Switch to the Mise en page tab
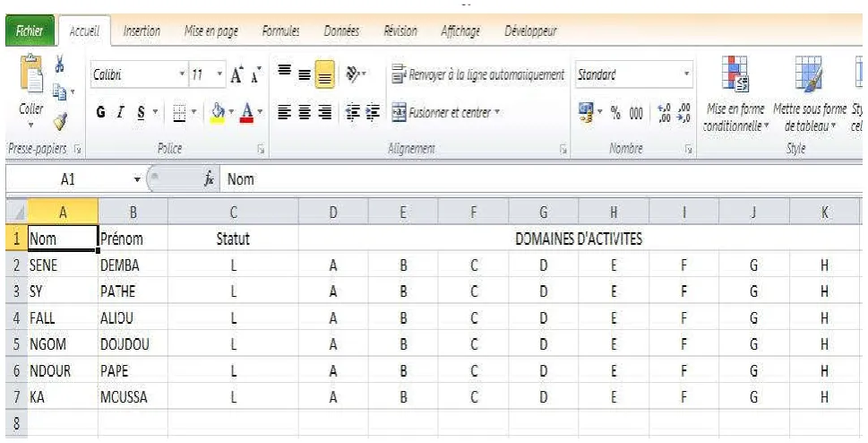This screenshot has height=443, width=868. click(x=211, y=31)
